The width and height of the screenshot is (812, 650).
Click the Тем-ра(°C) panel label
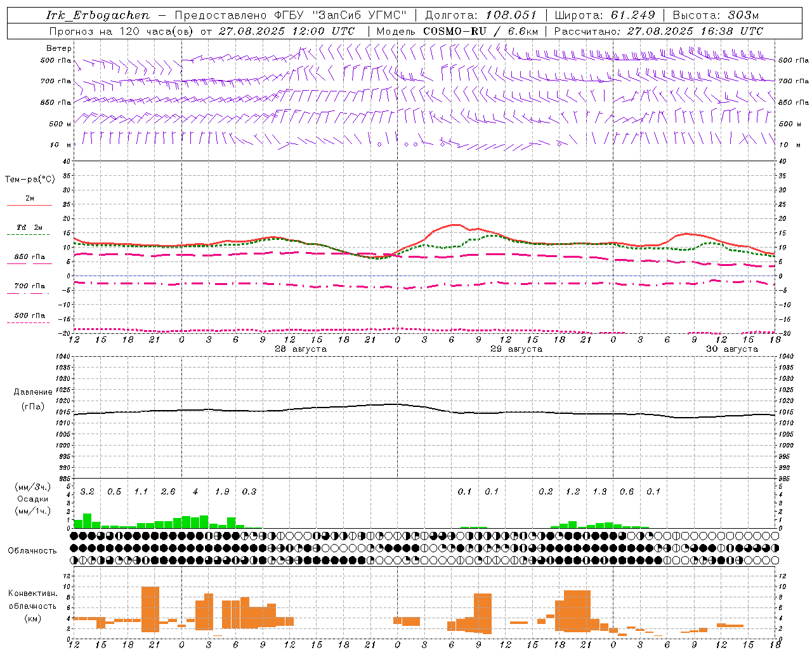click(30, 180)
